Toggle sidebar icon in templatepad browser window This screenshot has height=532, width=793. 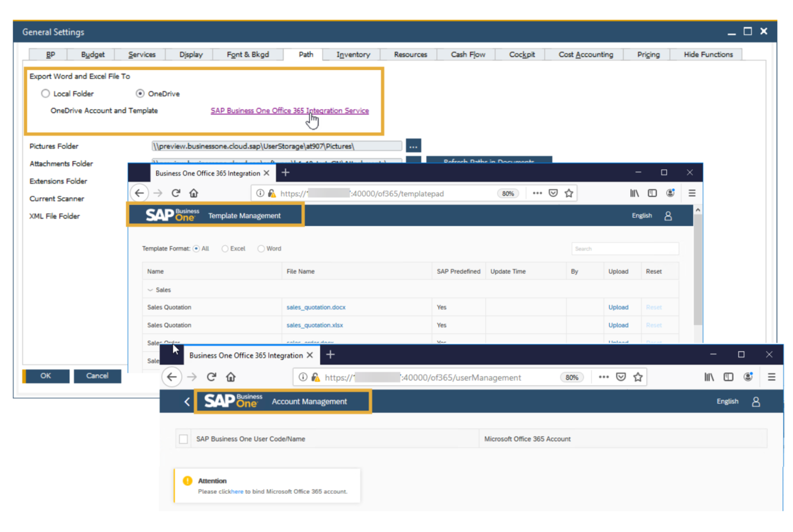(x=652, y=193)
